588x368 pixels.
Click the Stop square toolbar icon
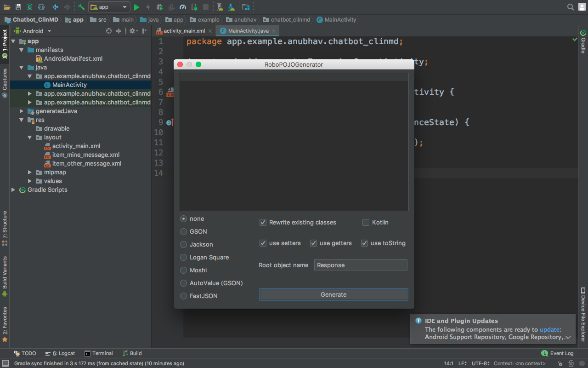click(206, 7)
